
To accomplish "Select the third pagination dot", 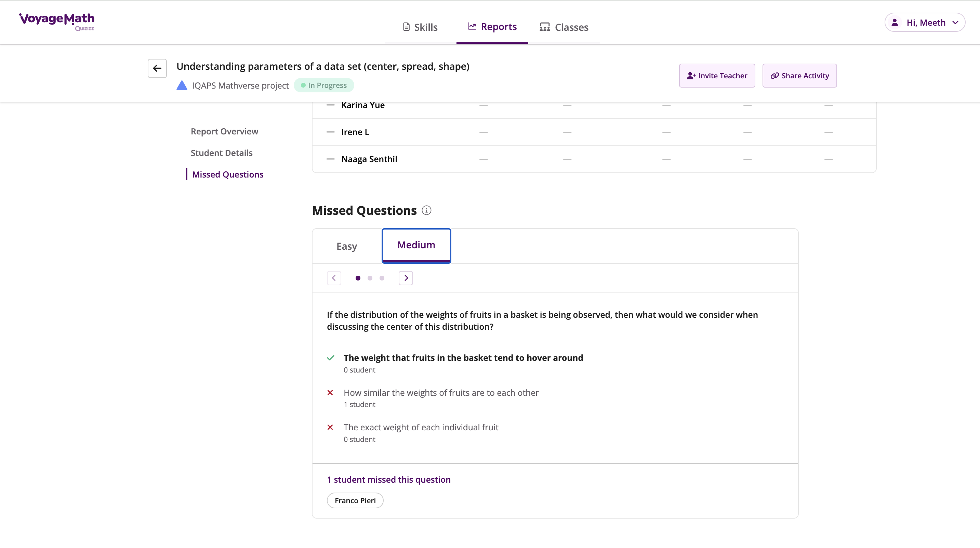I will (382, 278).
